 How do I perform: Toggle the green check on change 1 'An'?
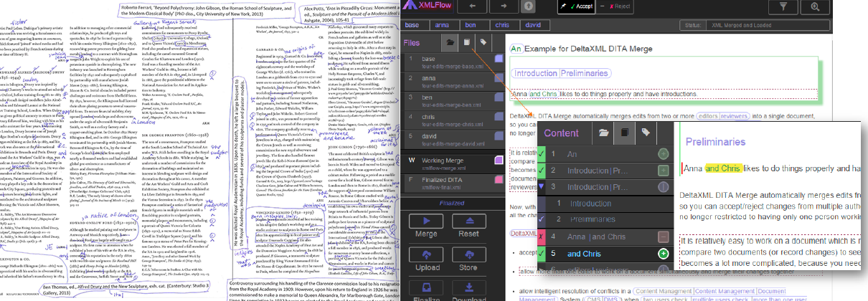(542, 154)
